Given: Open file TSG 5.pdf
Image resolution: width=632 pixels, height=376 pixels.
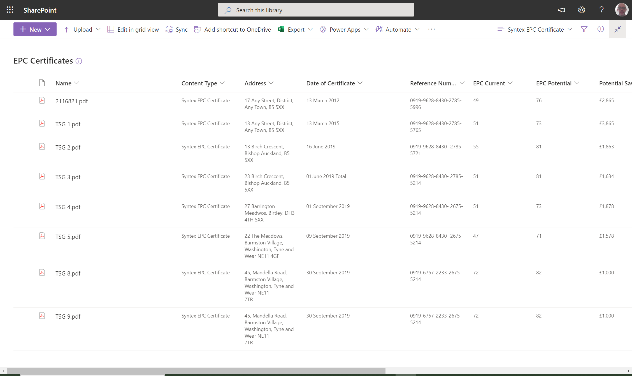Looking at the screenshot, I should click(68, 237).
